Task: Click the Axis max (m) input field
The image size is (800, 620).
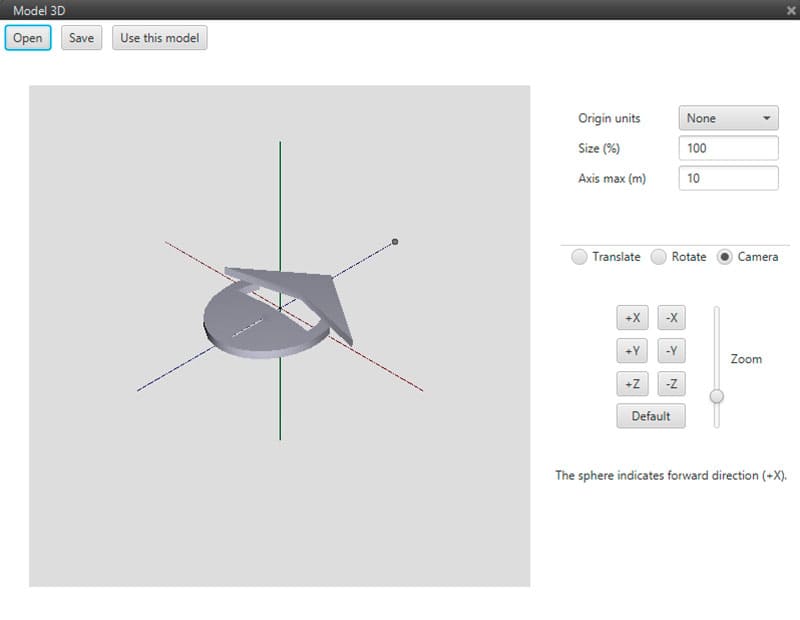Action: click(728, 178)
